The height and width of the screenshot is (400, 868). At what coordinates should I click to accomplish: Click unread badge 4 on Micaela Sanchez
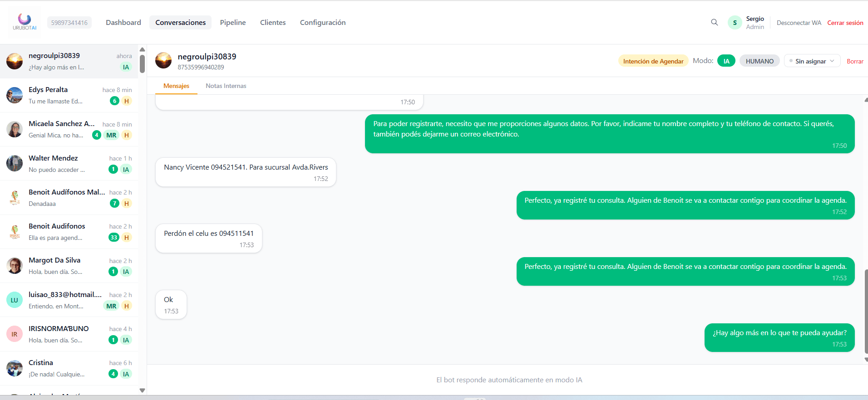click(97, 135)
